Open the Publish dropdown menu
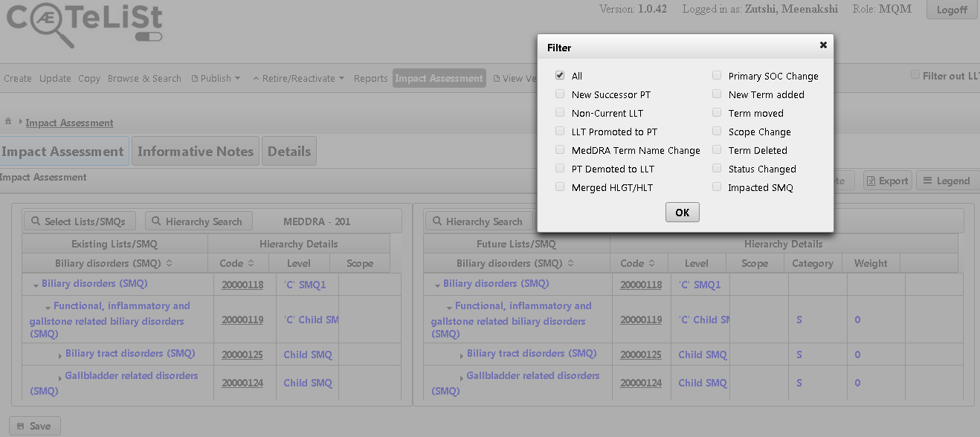Screen dimensions: 980x437 216,77
